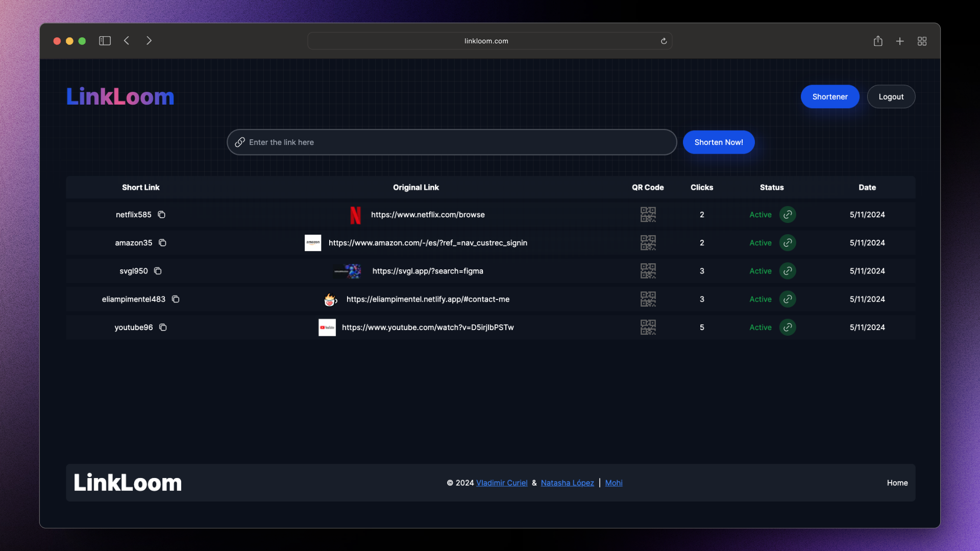Open QR code for youtube96 row
980x551 pixels.
648,327
